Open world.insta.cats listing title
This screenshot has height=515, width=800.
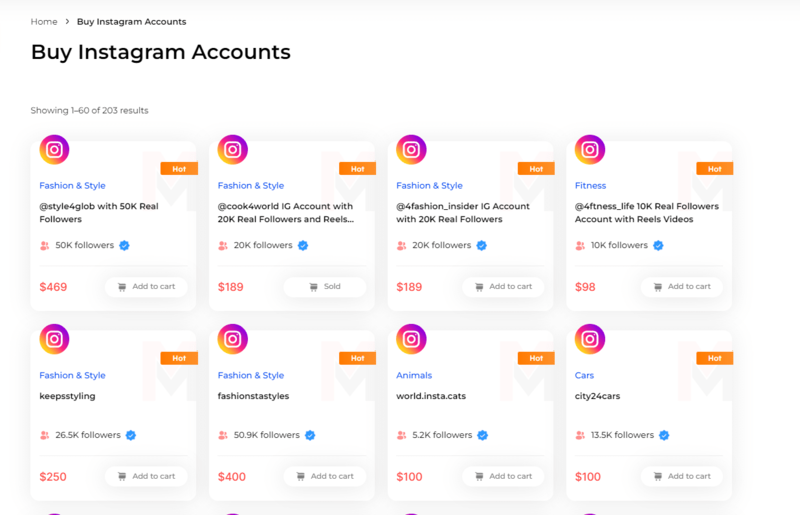tap(431, 396)
